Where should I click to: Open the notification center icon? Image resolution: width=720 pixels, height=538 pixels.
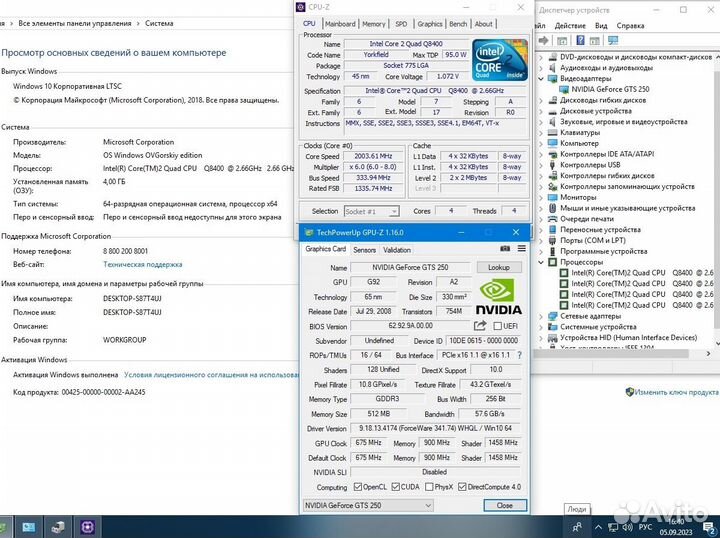coord(708,527)
